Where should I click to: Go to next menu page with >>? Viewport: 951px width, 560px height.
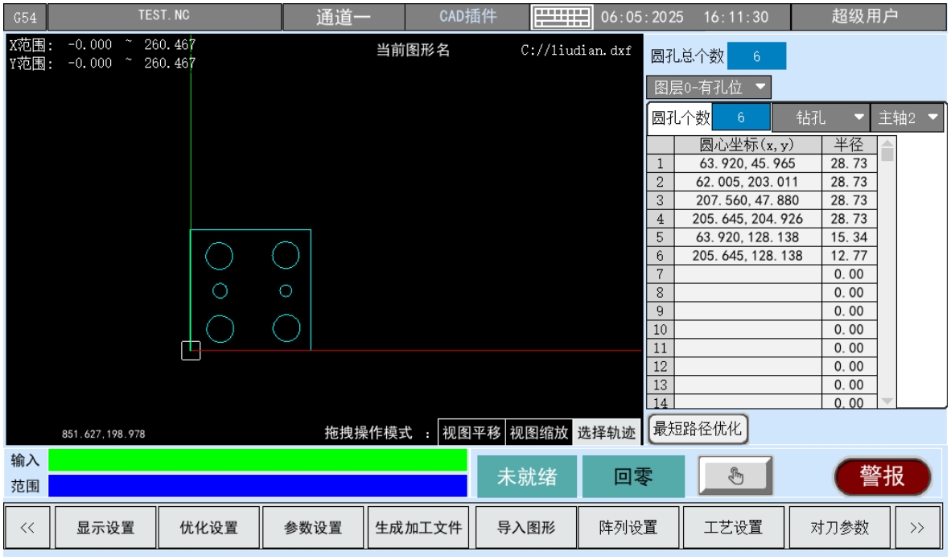click(917, 527)
